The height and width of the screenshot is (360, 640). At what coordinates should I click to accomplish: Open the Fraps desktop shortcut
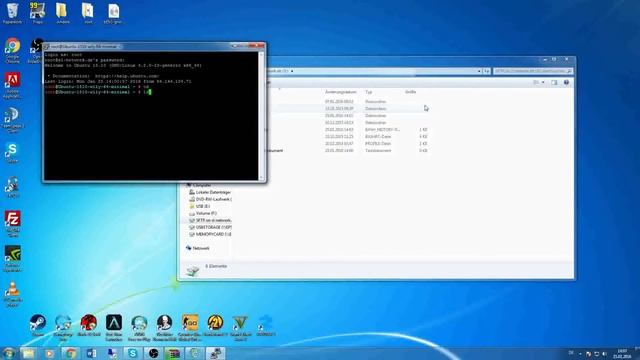pyautogui.click(x=38, y=13)
